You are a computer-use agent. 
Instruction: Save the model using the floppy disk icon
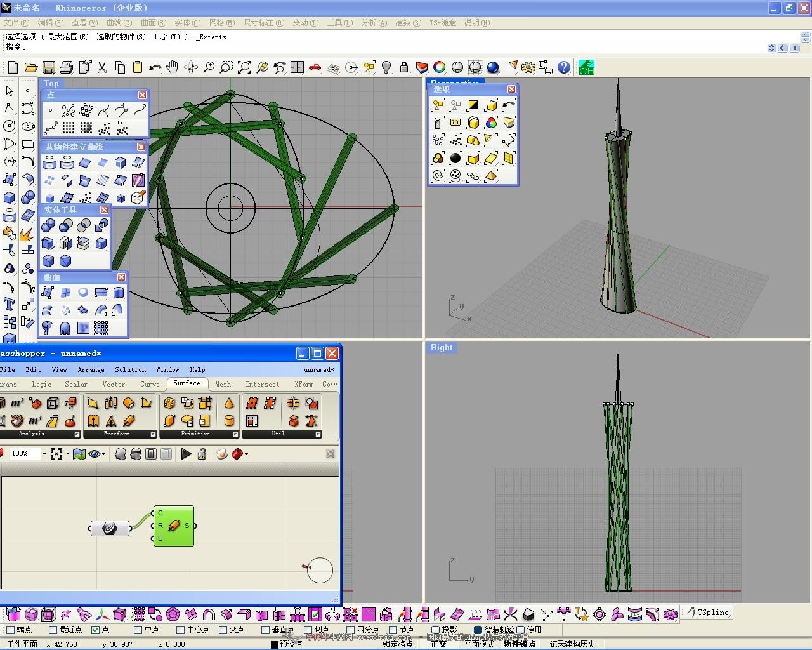(x=48, y=67)
